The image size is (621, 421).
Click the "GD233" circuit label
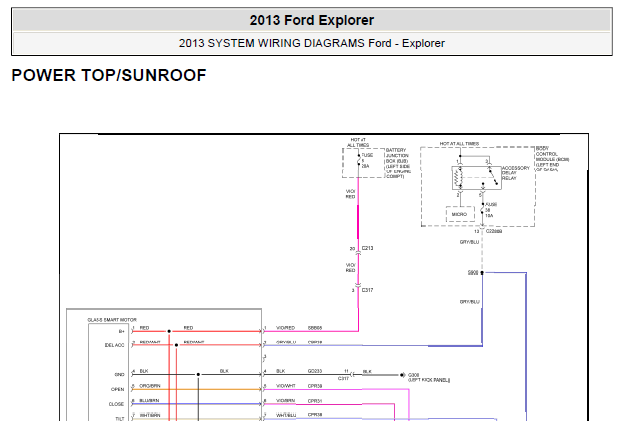click(x=315, y=371)
